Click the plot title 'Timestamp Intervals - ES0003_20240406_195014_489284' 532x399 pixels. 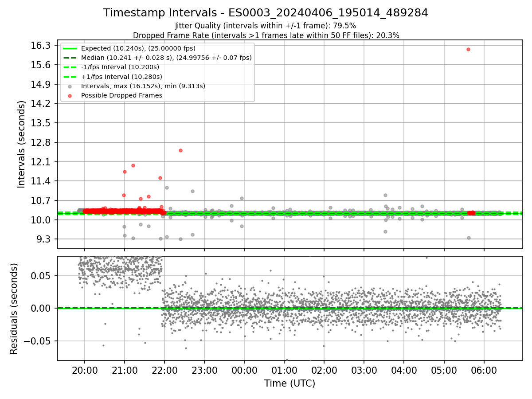[x=266, y=13]
